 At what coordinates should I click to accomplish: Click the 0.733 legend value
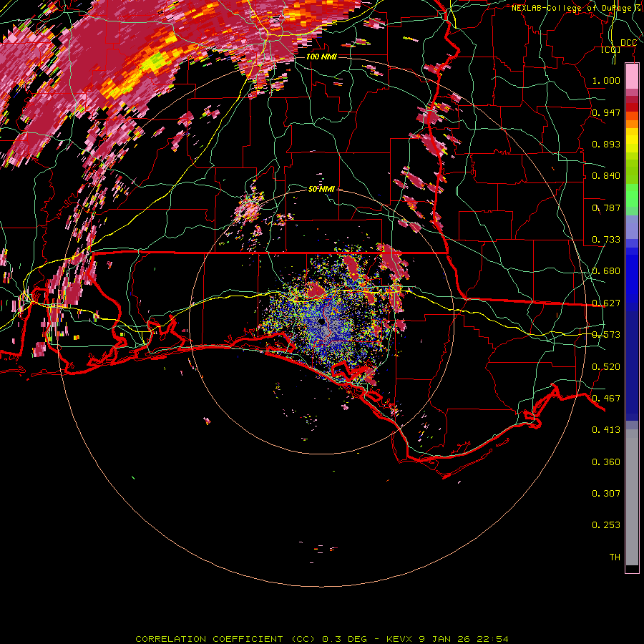pos(606,240)
